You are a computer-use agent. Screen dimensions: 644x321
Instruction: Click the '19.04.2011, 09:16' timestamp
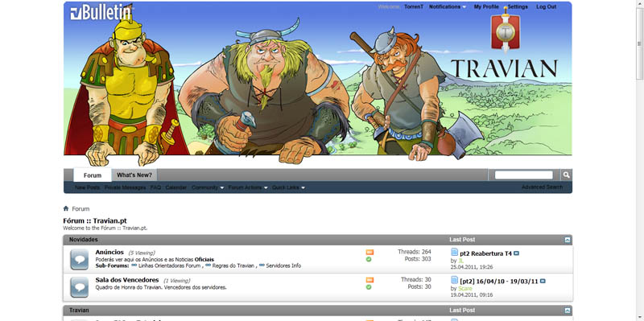[472, 294]
